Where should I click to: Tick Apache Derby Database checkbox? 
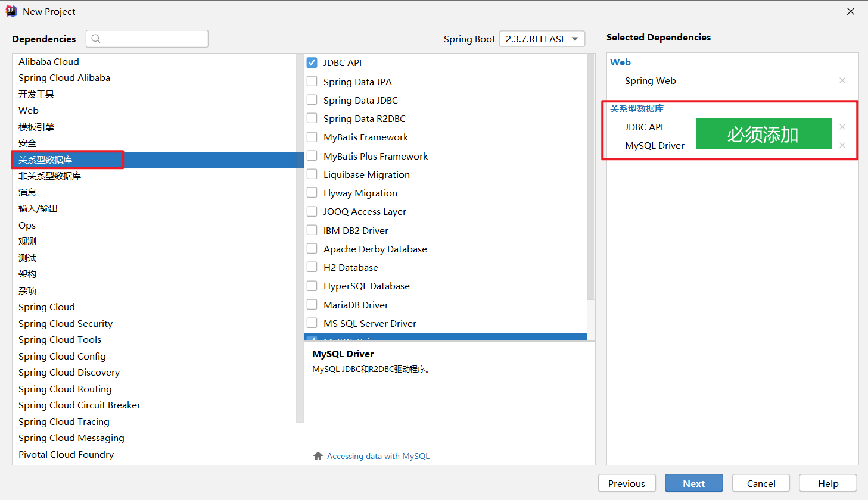tap(312, 248)
